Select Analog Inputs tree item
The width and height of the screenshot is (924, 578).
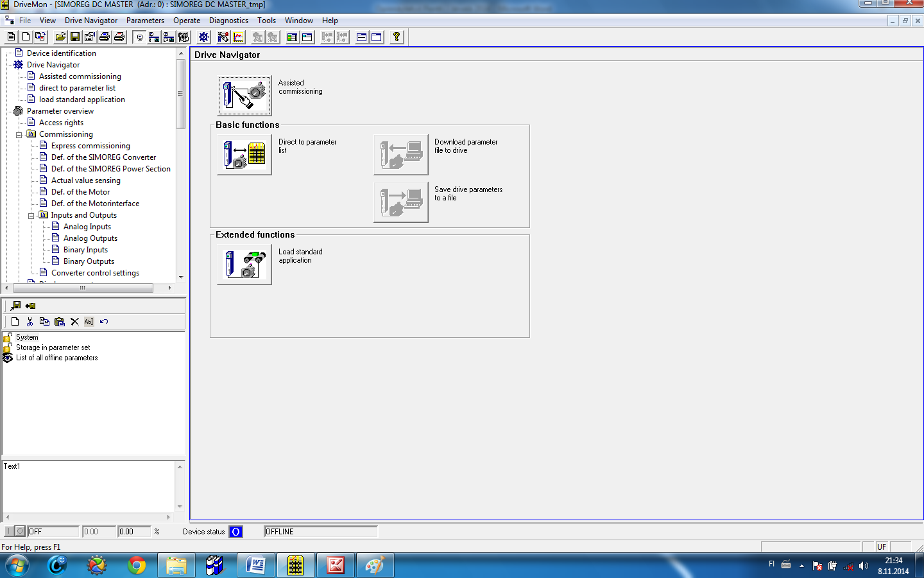click(87, 227)
